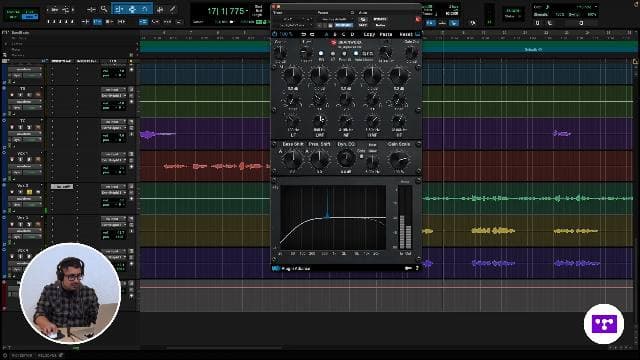The height and width of the screenshot is (360, 640).
Task: Click the Copy button in plugin
Action: 369,34
